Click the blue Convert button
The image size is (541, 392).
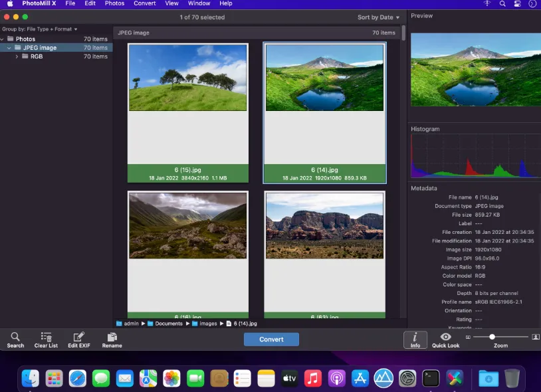[x=271, y=340]
